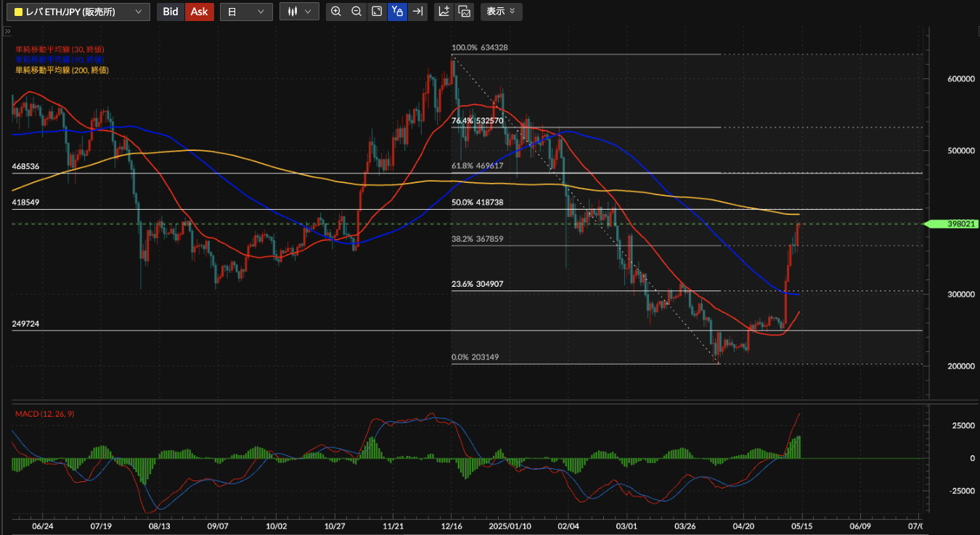This screenshot has height=535, width=980.
Task: Open the candlestick chart type dropdown
Action: 299,12
